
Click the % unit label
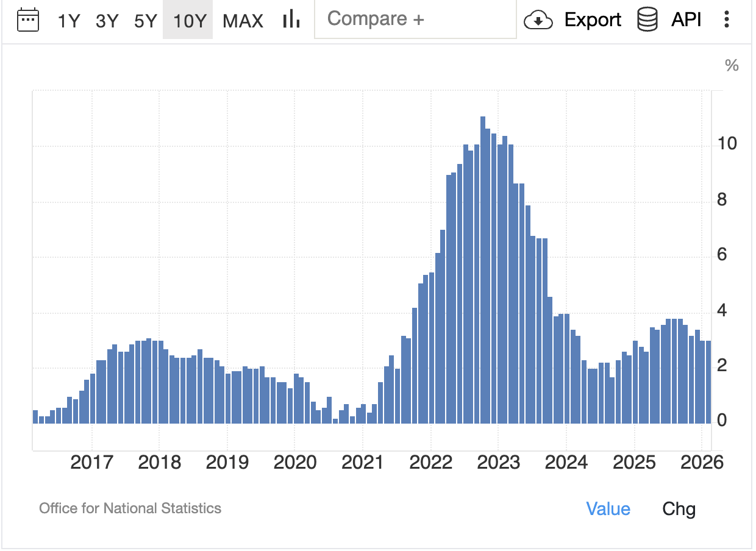click(732, 66)
